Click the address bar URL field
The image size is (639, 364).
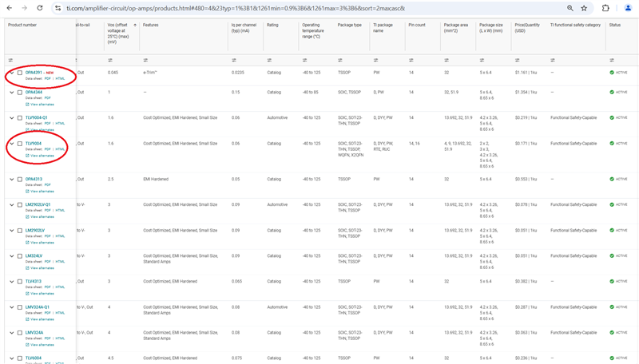click(x=314, y=8)
